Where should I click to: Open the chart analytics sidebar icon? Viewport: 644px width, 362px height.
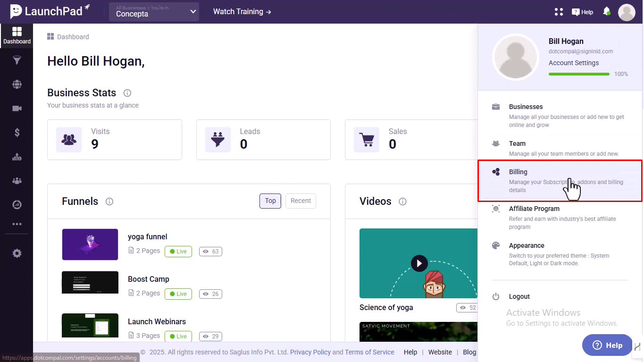[x=17, y=157]
